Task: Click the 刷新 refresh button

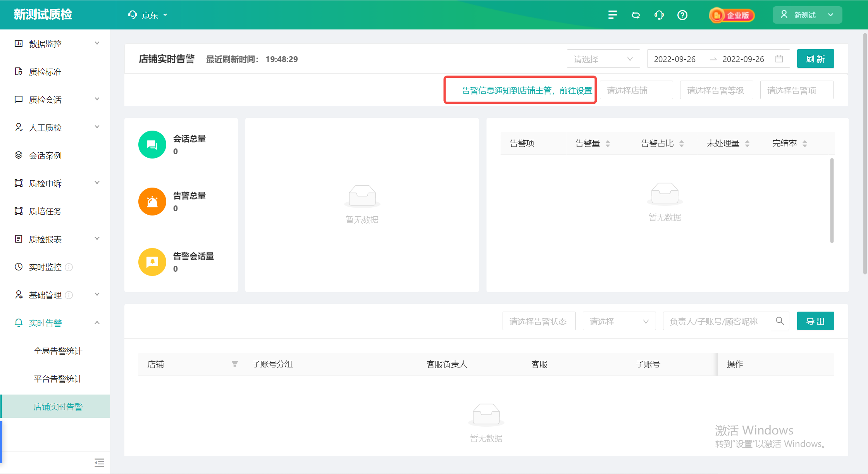Action: click(x=815, y=59)
